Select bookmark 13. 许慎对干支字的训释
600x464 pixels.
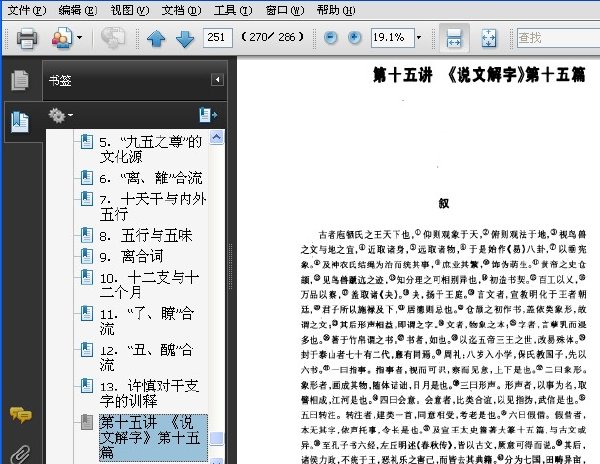149,394
